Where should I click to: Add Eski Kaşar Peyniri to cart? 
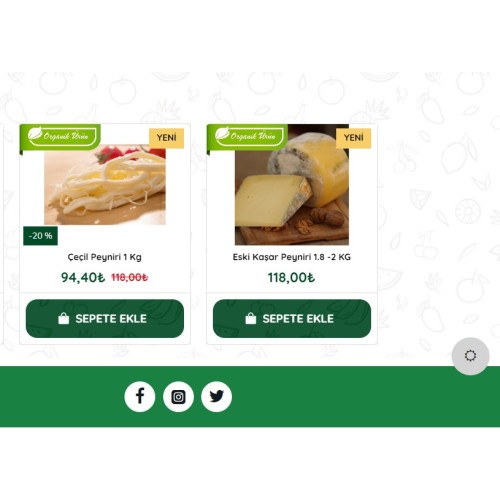[292, 319]
